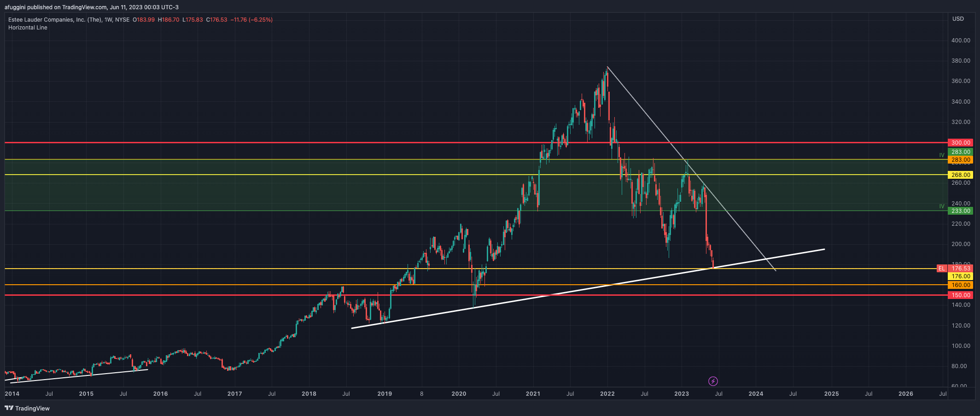
Task: Click the Horizontal Line indicator label
Action: (x=28, y=28)
